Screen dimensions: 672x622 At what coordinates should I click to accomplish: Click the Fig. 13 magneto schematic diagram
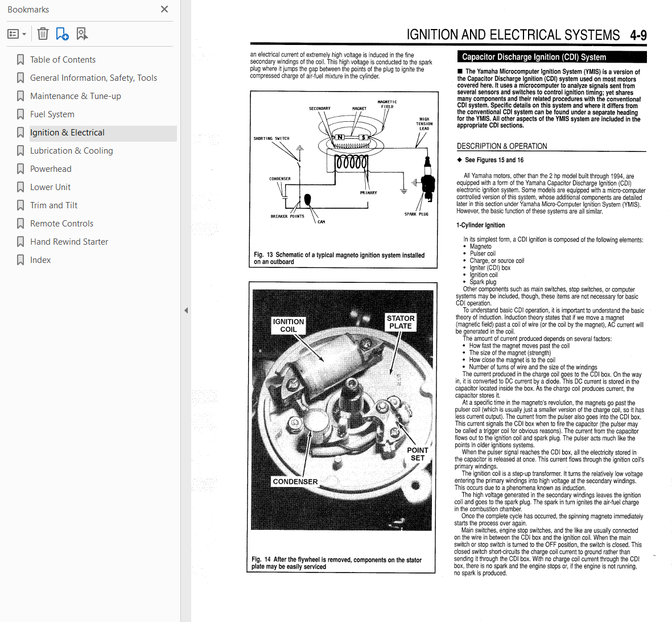coord(343,162)
